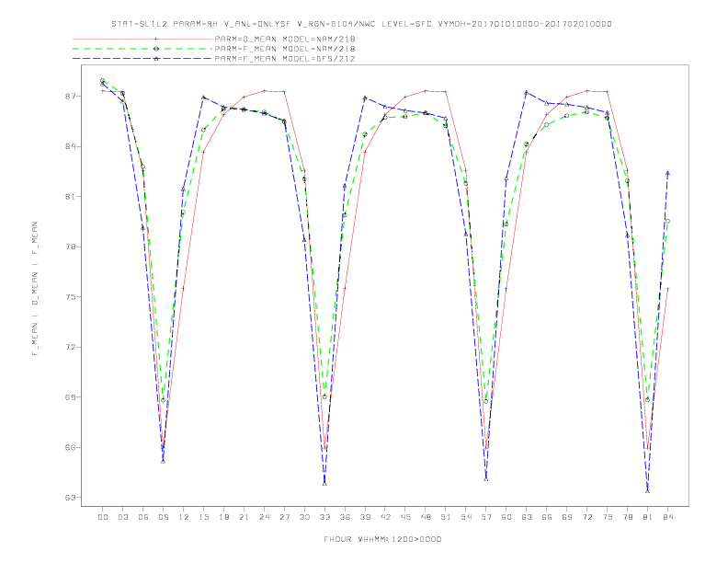Click the x-axis tick label 81
The image size is (728, 563).
pyautogui.click(x=648, y=517)
